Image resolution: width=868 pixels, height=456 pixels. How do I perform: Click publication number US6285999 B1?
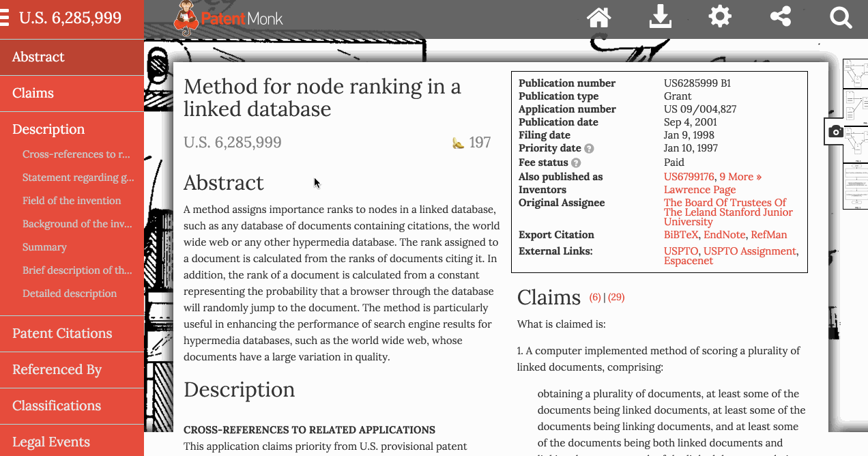click(x=697, y=83)
